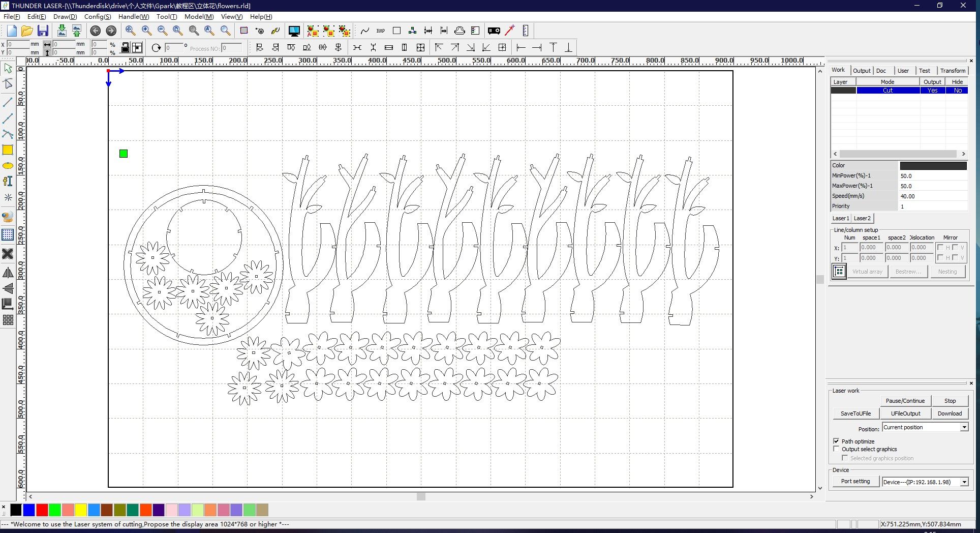Open the preview monitor icon
This screenshot has height=533, width=980.
click(x=294, y=31)
